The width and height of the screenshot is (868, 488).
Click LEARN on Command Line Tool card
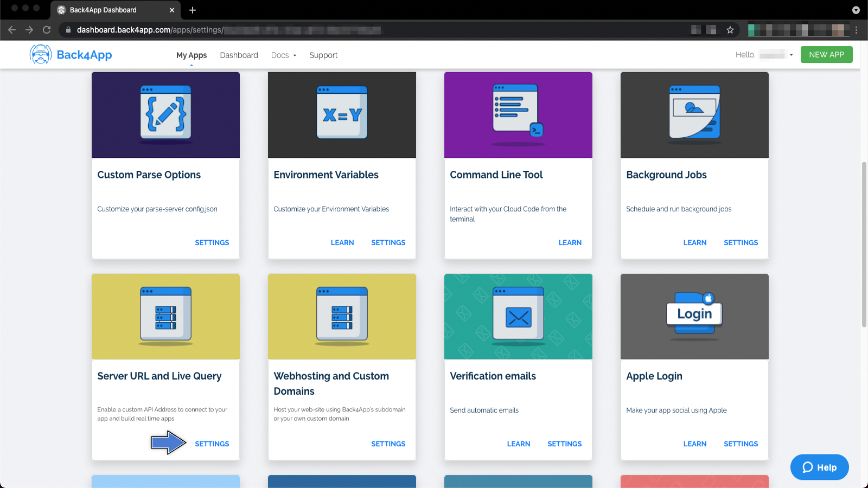pos(570,242)
